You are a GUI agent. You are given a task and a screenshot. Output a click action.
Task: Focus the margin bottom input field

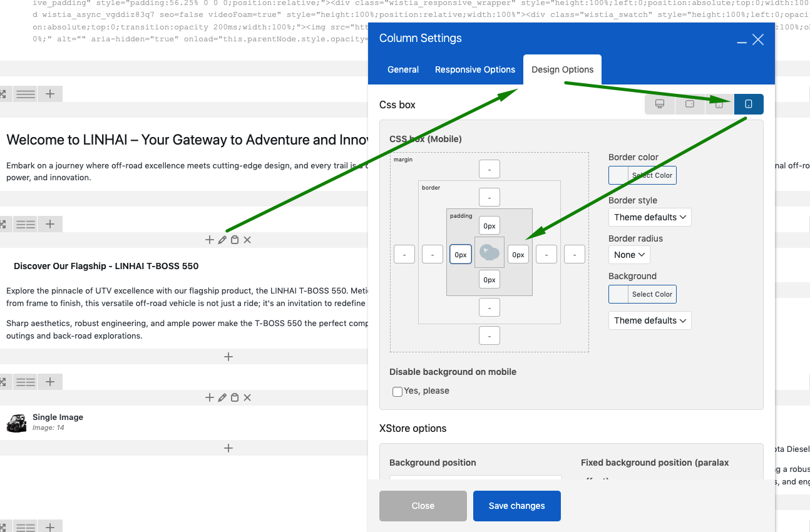tap(490, 335)
